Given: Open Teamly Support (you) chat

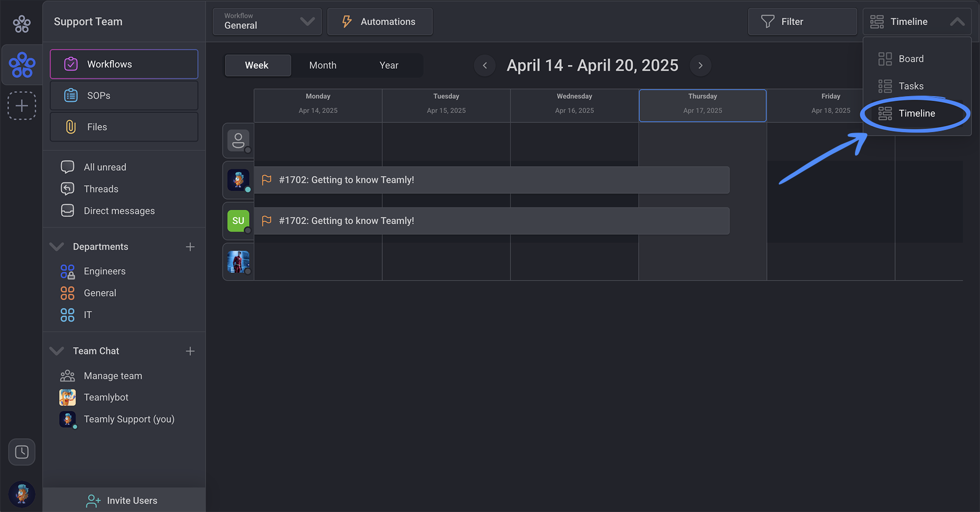Looking at the screenshot, I should click(x=129, y=419).
